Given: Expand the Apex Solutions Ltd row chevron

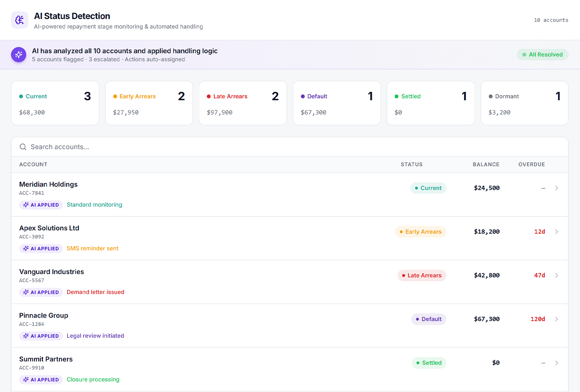Looking at the screenshot, I should click(x=556, y=232).
